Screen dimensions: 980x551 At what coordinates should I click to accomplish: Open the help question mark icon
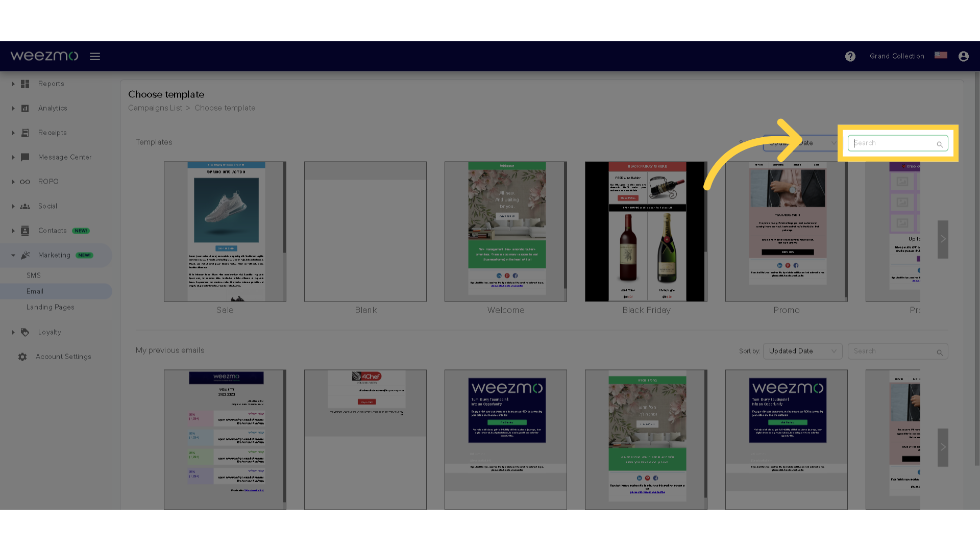[x=851, y=56]
